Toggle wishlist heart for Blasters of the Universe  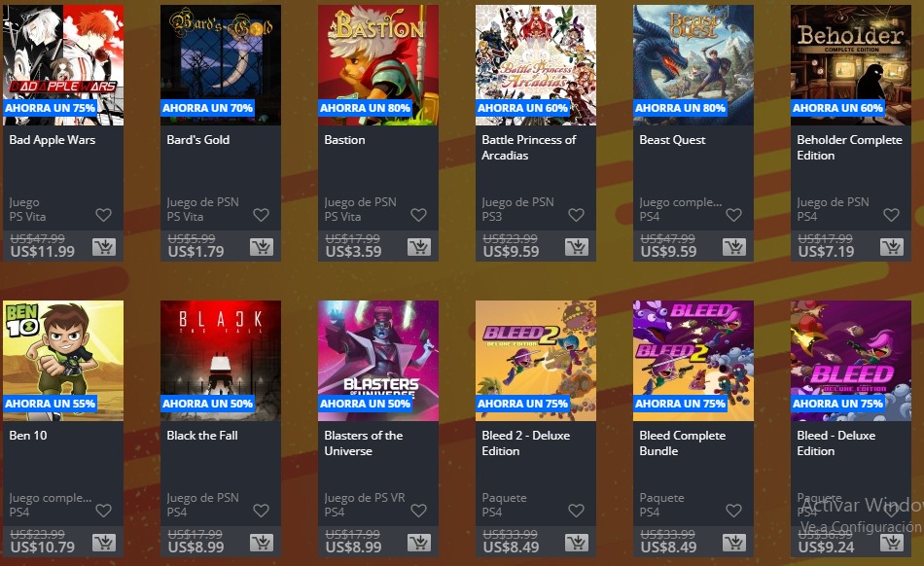click(x=418, y=511)
